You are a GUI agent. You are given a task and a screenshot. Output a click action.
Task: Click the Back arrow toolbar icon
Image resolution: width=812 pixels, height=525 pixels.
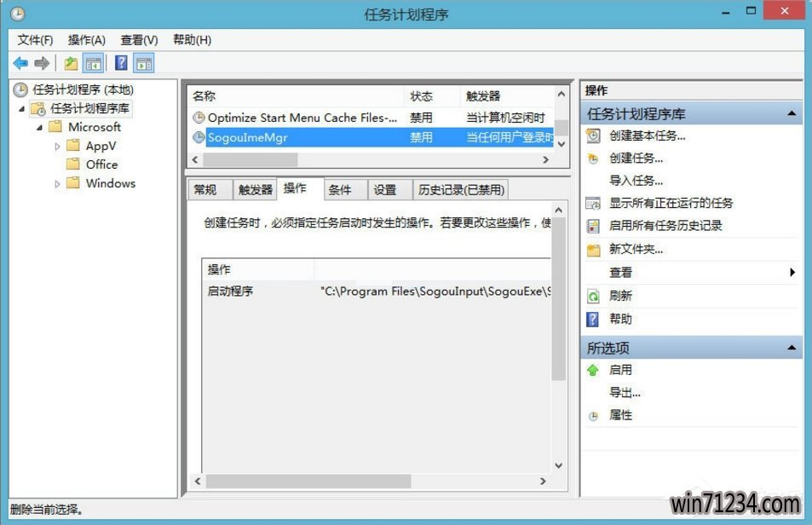[x=20, y=63]
